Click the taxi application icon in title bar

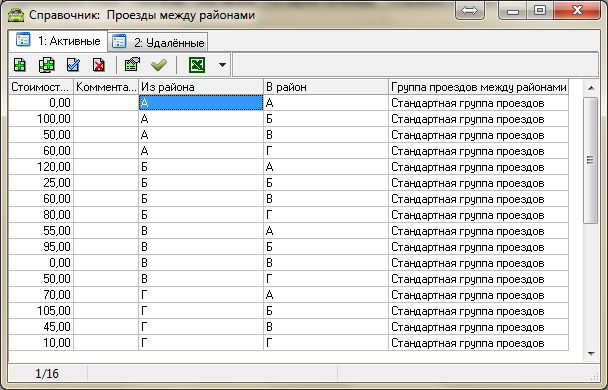tap(16, 15)
